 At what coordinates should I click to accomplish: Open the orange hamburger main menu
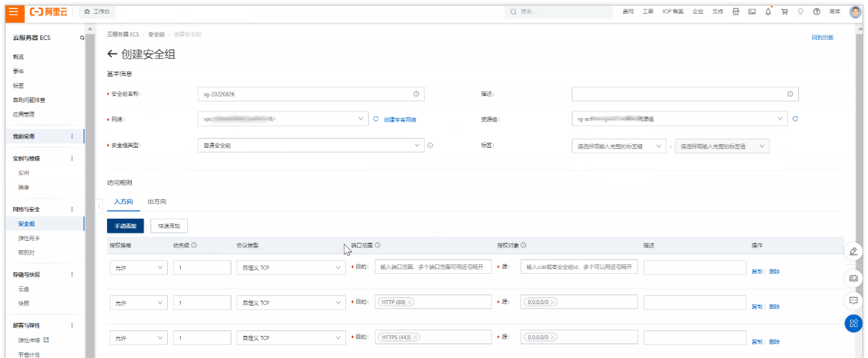(x=13, y=12)
